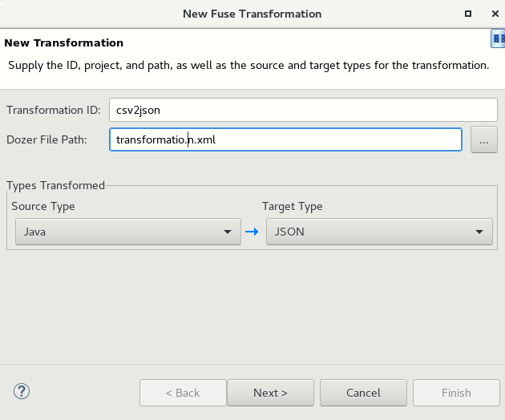Expand the Source Type dropdown showing Java
505x420 pixels.
click(127, 232)
